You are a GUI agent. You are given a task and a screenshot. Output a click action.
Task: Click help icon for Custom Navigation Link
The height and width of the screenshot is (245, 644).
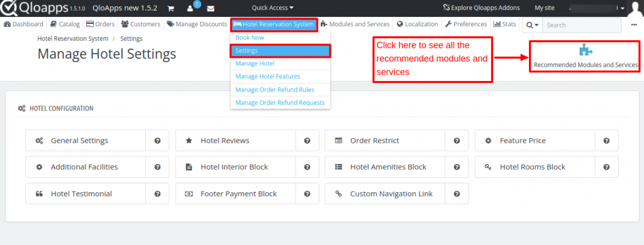click(x=457, y=193)
